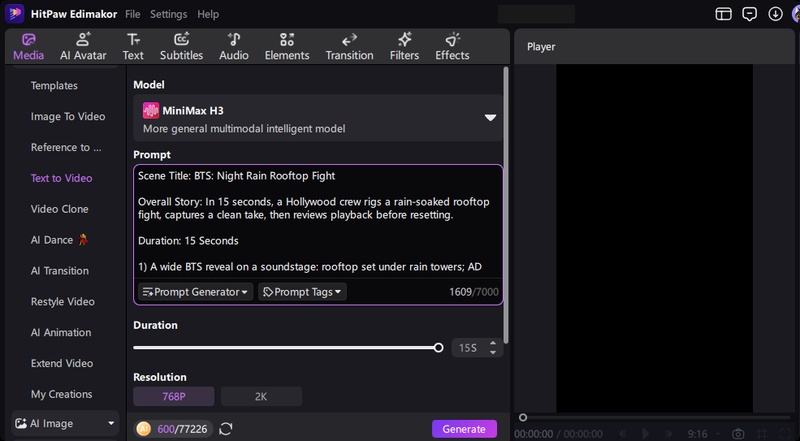
Task: Click the player timeline playhead
Action: tap(522, 418)
